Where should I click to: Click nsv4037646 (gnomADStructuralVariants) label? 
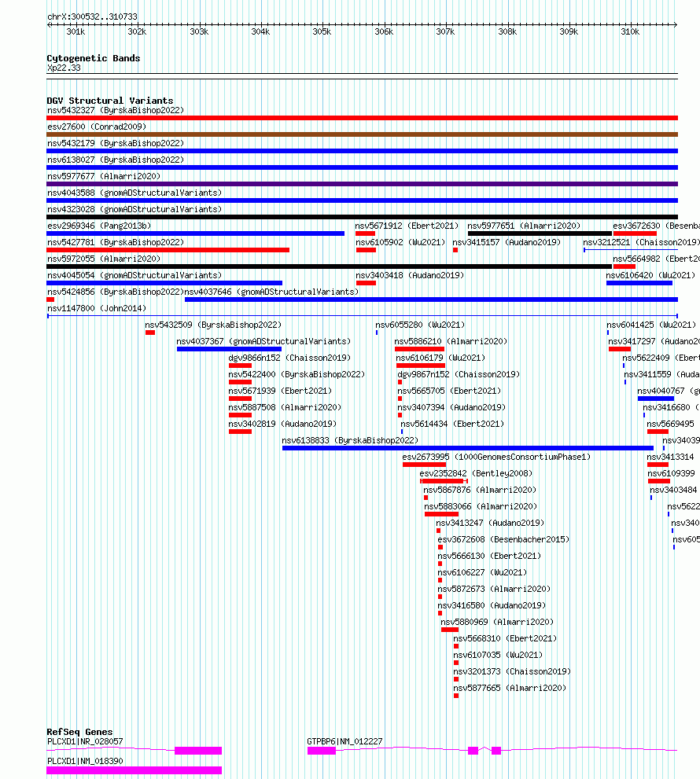[x=271, y=292]
